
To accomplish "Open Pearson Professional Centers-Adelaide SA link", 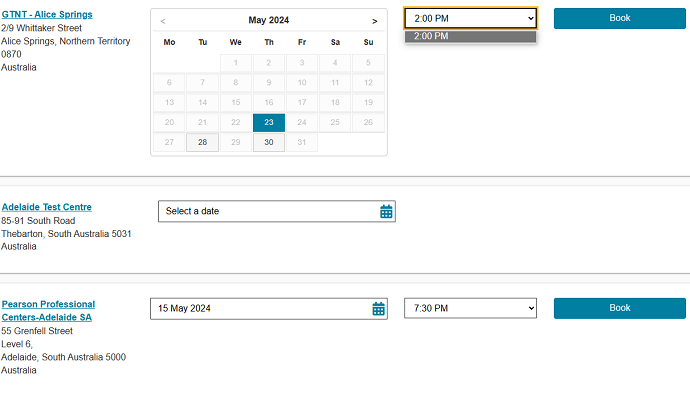I will point(48,311).
